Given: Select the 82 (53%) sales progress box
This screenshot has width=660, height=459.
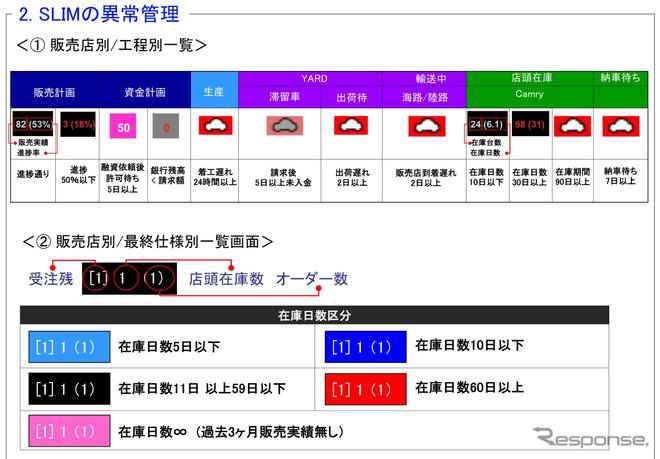Looking at the screenshot, I should [x=33, y=124].
